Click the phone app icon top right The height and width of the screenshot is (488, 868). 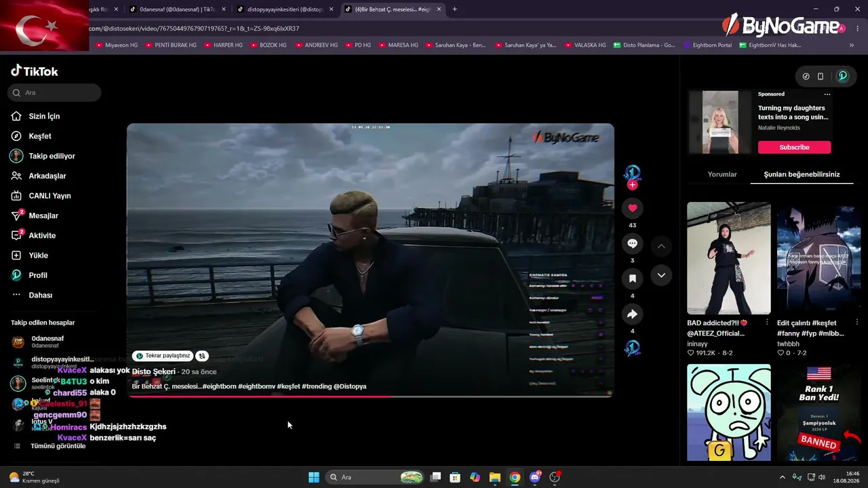821,77
